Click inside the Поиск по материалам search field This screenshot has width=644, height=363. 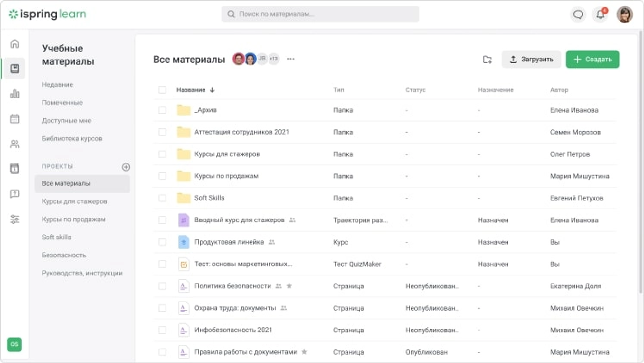320,14
